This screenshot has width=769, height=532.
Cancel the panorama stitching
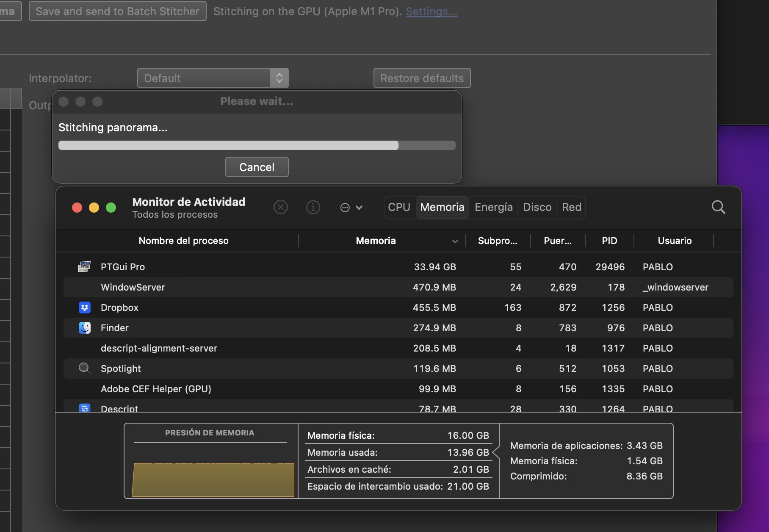[257, 167]
